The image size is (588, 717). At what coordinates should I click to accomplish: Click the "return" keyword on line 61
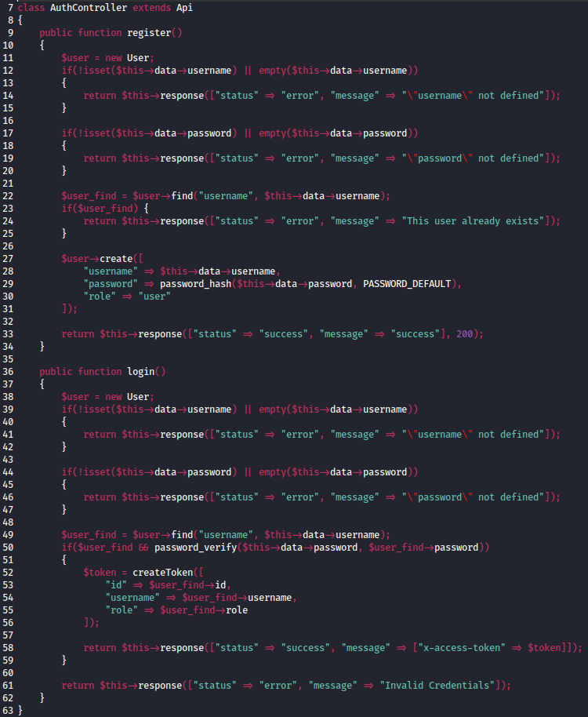78,686
